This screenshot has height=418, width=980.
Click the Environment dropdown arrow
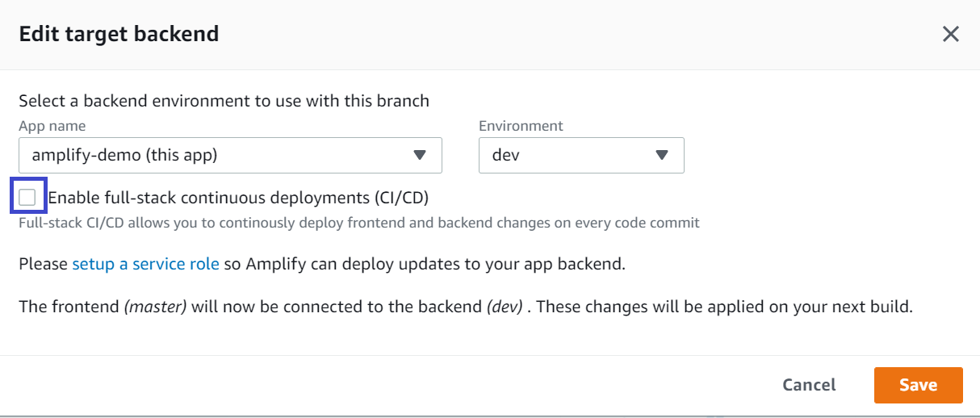662,155
